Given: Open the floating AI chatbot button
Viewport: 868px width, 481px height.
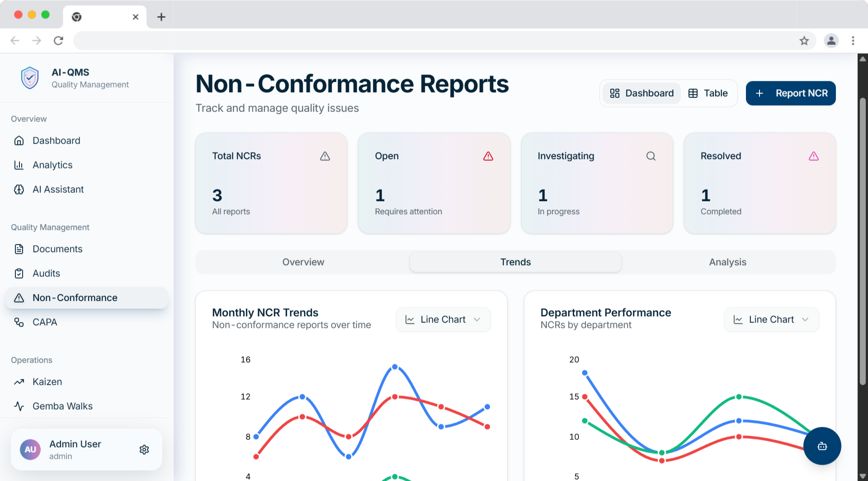Looking at the screenshot, I should coord(822,446).
